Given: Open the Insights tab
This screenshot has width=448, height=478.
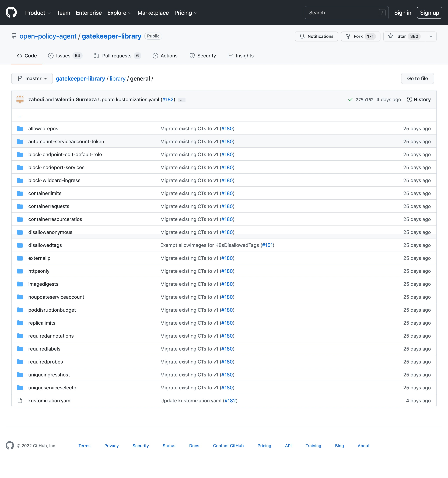Looking at the screenshot, I should coord(241,56).
